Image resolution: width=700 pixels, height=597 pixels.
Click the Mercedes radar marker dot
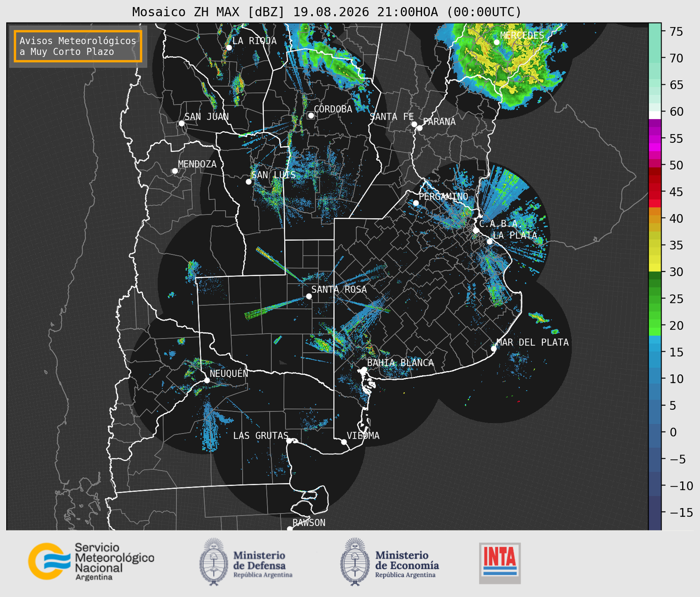[x=496, y=42]
